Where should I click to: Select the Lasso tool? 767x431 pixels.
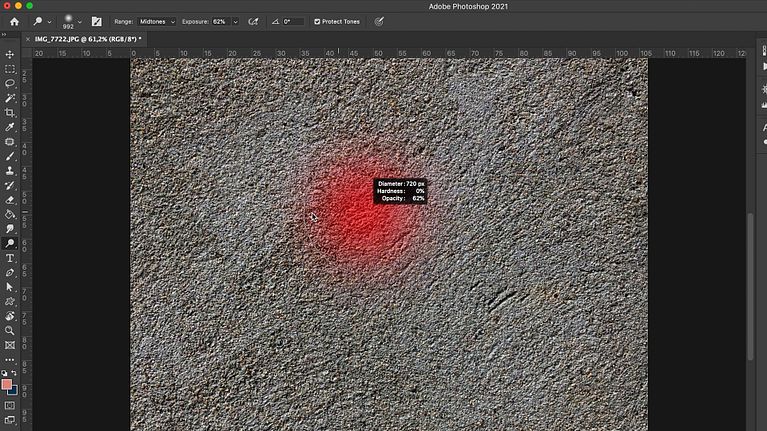coord(10,83)
